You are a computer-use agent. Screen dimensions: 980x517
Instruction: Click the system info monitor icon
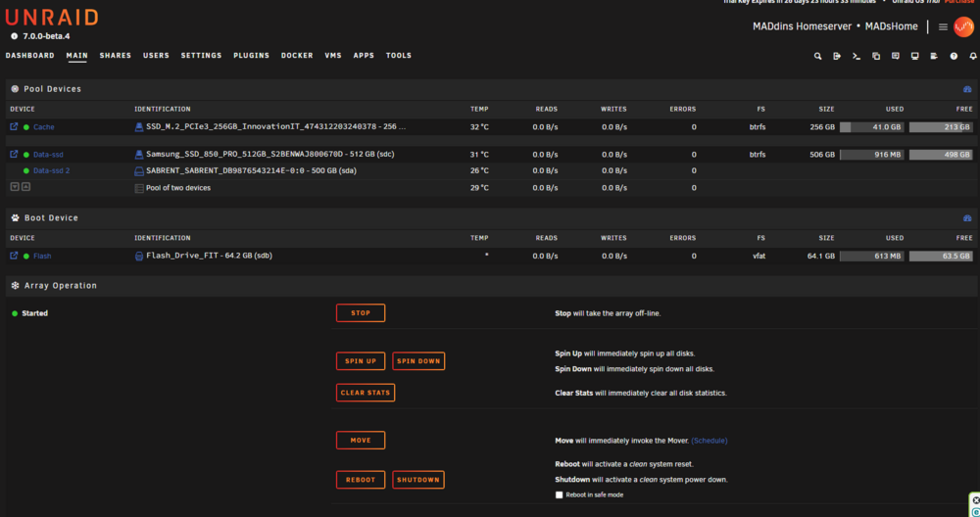point(914,56)
